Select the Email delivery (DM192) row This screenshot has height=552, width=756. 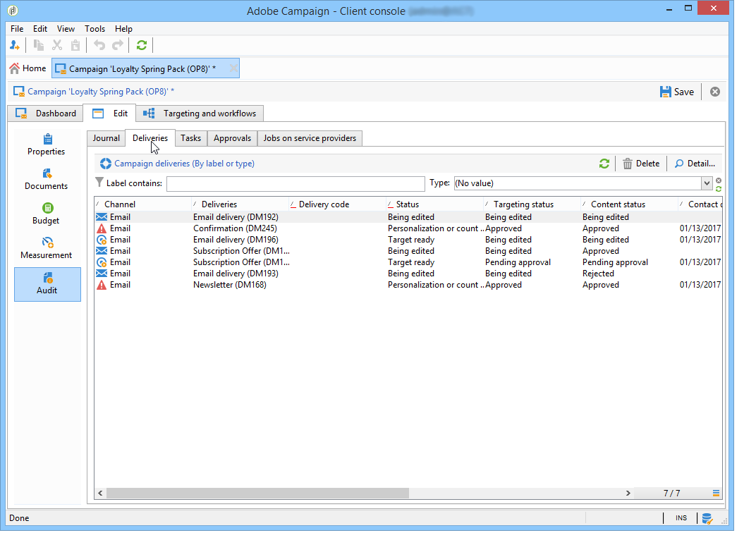408,217
